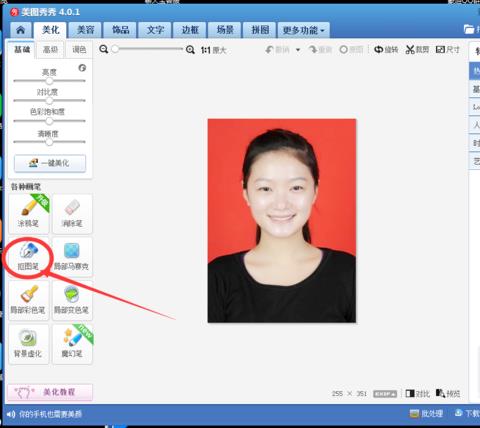Switch to the 饰品 tab
This screenshot has width=480, height=428.
click(120, 30)
